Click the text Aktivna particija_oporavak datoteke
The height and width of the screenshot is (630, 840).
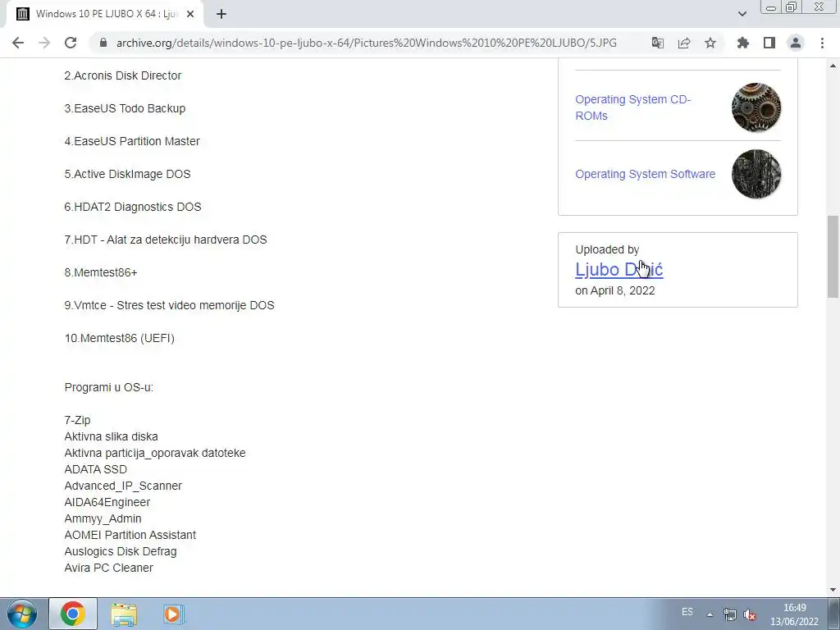point(155,453)
